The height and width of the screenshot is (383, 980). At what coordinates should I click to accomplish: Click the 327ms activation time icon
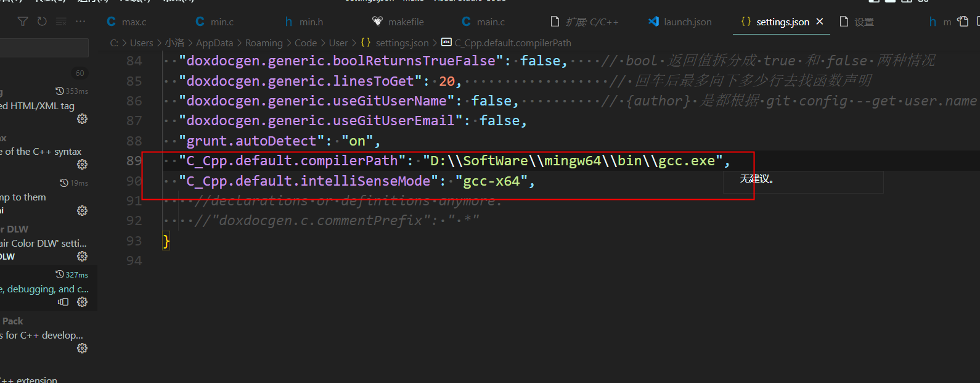60,274
